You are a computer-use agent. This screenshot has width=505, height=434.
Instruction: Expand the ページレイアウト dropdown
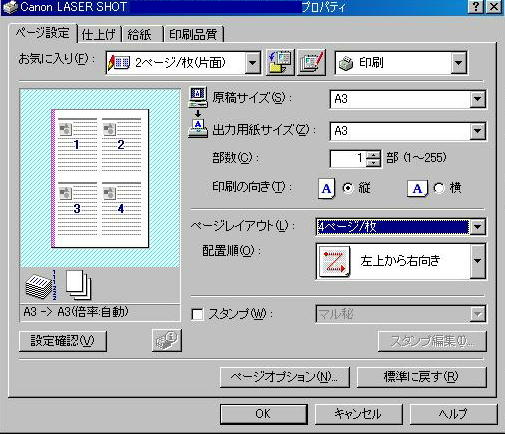477,227
